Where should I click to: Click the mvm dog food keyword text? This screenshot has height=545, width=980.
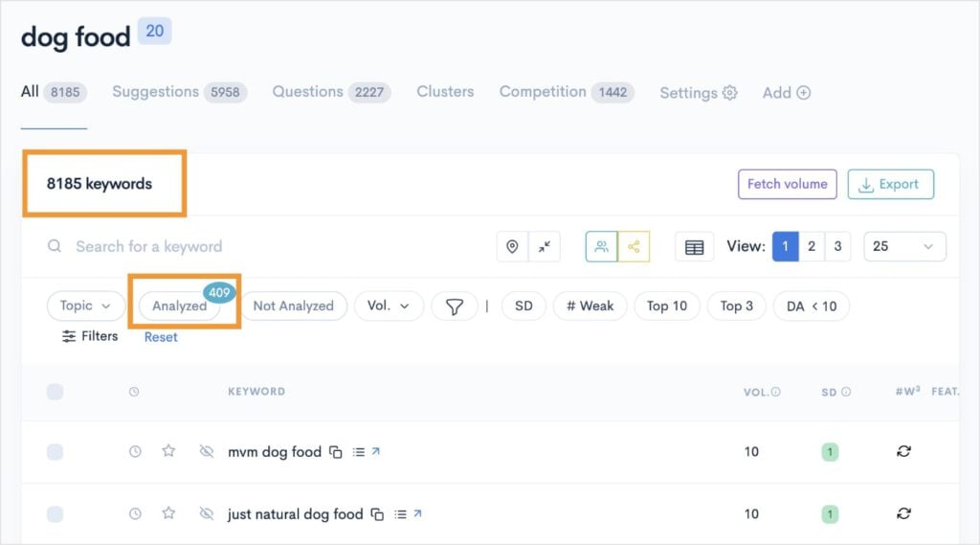[275, 452]
